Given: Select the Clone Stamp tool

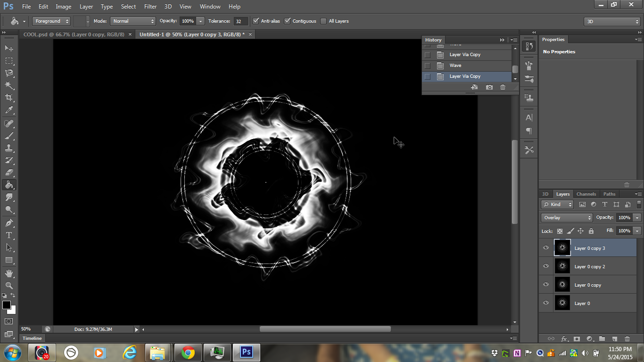Looking at the screenshot, I should pyautogui.click(x=9, y=148).
